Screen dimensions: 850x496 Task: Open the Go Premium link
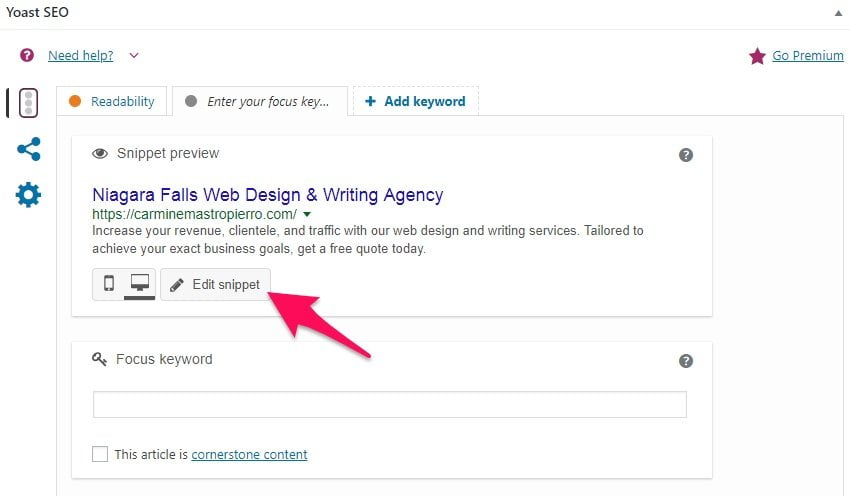click(808, 55)
